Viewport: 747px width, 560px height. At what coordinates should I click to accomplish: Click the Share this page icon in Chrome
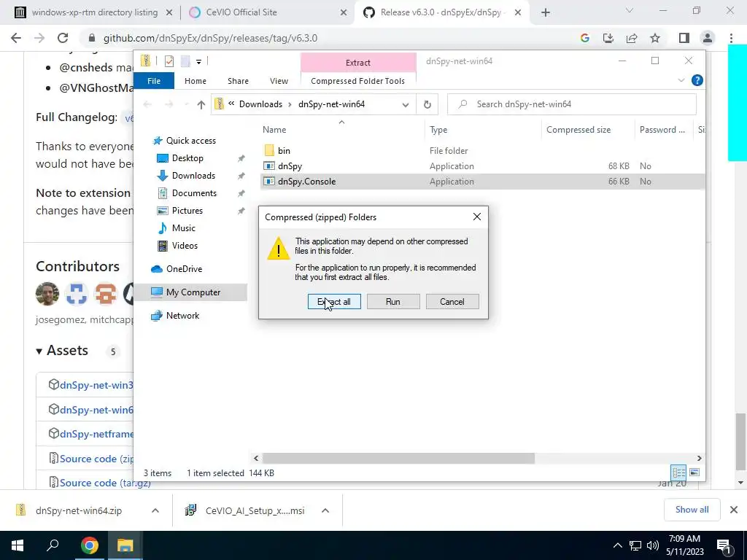click(x=632, y=38)
